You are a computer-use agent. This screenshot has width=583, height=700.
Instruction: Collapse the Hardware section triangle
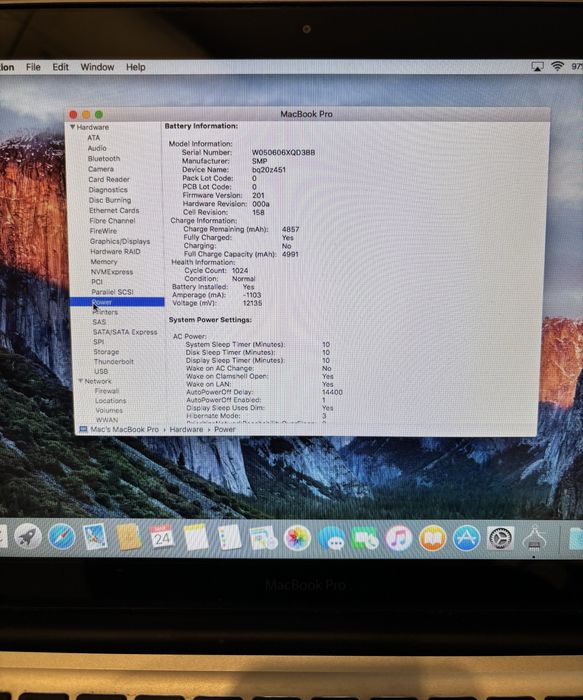[x=72, y=127]
